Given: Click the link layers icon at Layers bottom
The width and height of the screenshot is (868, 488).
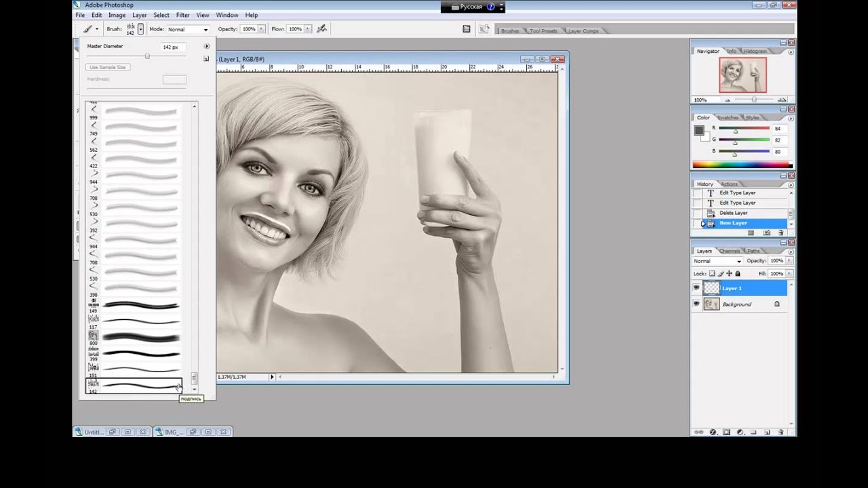Looking at the screenshot, I should [x=700, y=432].
